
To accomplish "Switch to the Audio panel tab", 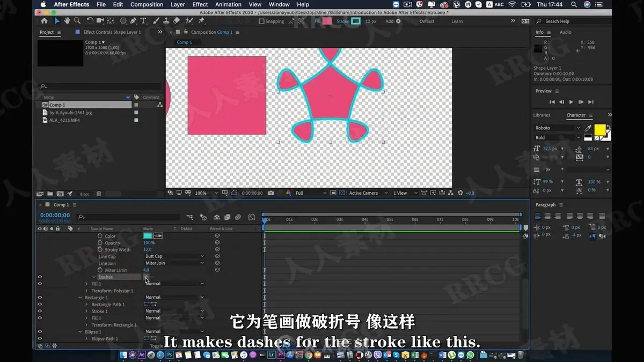I will pyautogui.click(x=566, y=32).
